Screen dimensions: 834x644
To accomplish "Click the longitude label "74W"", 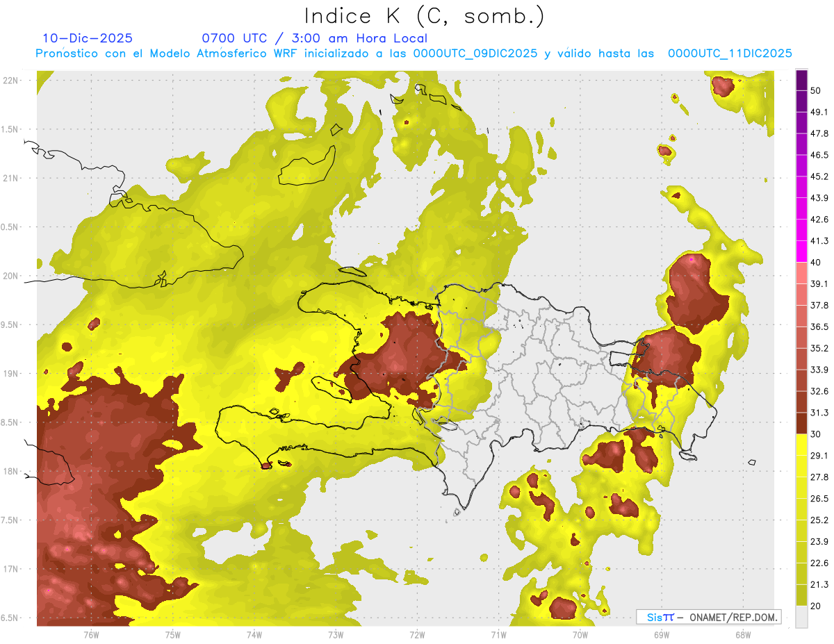I will tap(254, 634).
